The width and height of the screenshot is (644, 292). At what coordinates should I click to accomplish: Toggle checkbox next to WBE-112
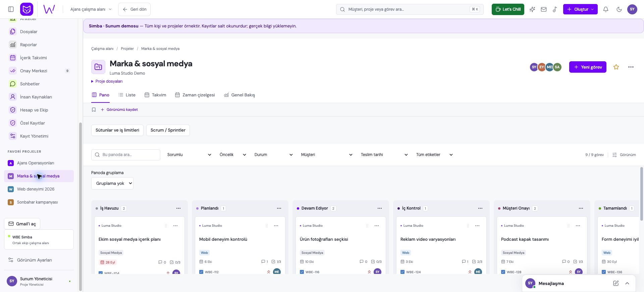coord(201,272)
